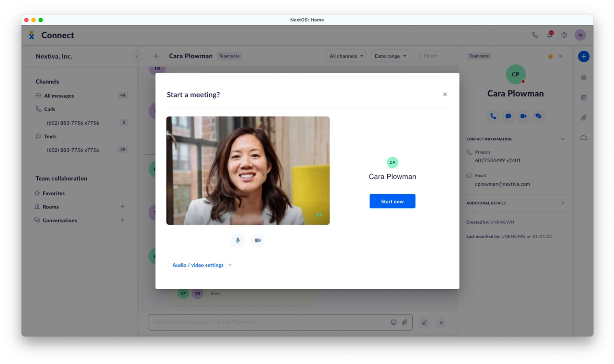The width and height of the screenshot is (614, 364).
Task: Expand the Additional Details section
Action: click(563, 202)
